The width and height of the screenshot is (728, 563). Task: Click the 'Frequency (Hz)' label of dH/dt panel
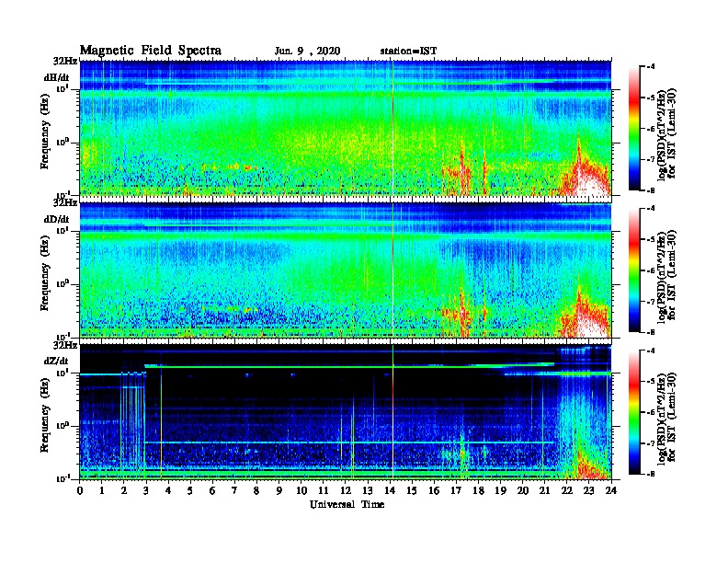click(44, 132)
